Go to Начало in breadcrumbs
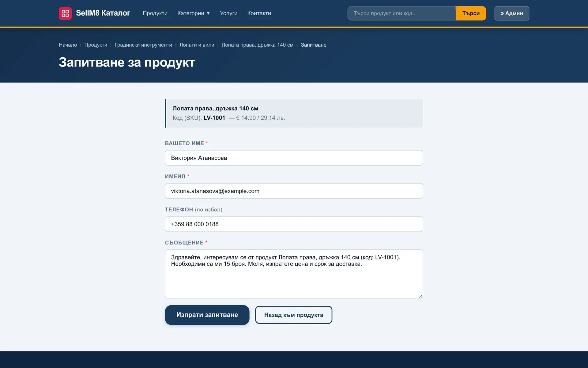This screenshot has width=588, height=368. [x=68, y=45]
